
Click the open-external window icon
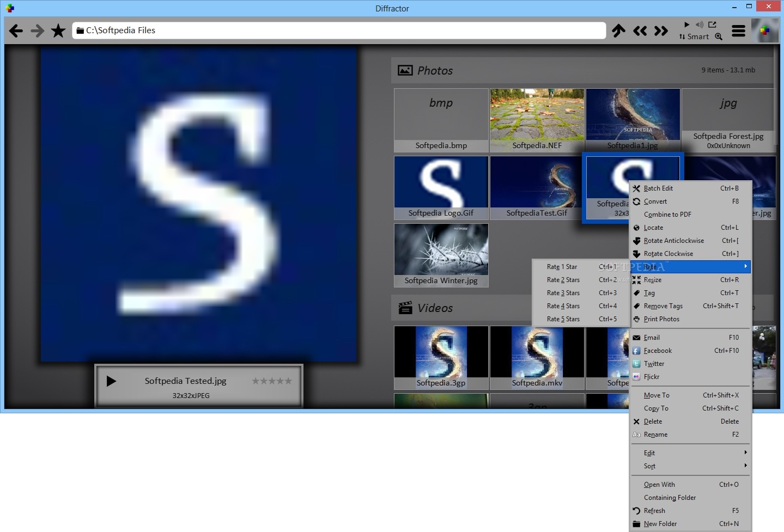tap(712, 25)
